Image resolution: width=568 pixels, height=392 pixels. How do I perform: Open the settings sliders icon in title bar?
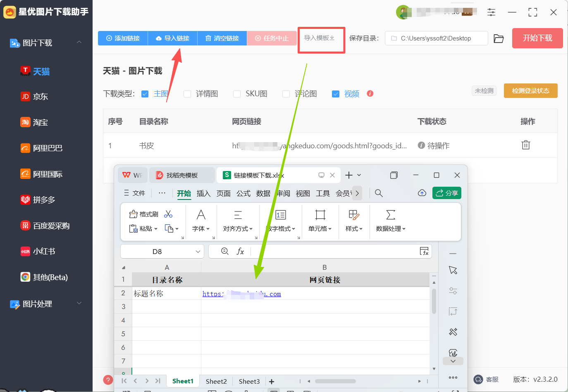point(491,12)
